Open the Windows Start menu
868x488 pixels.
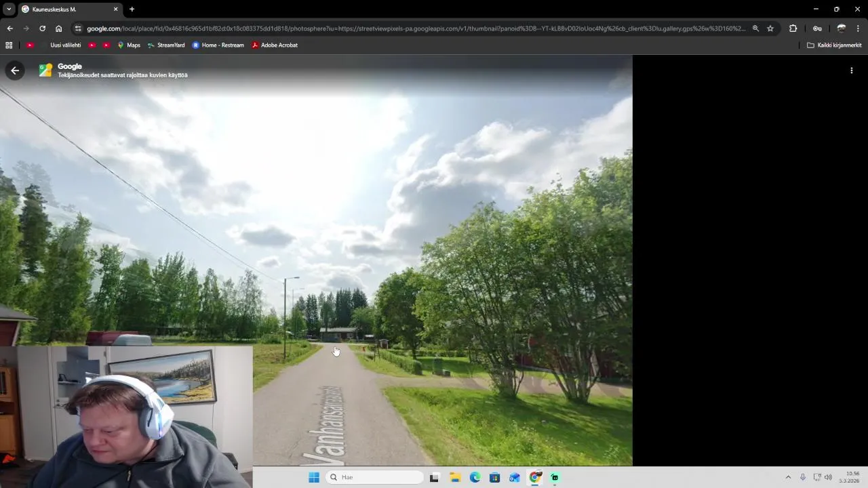pyautogui.click(x=314, y=477)
